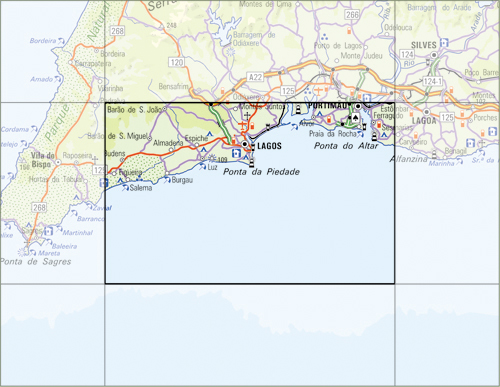Click the red airplane icon north of Lagos
500x387 pixels.
pos(242,125)
